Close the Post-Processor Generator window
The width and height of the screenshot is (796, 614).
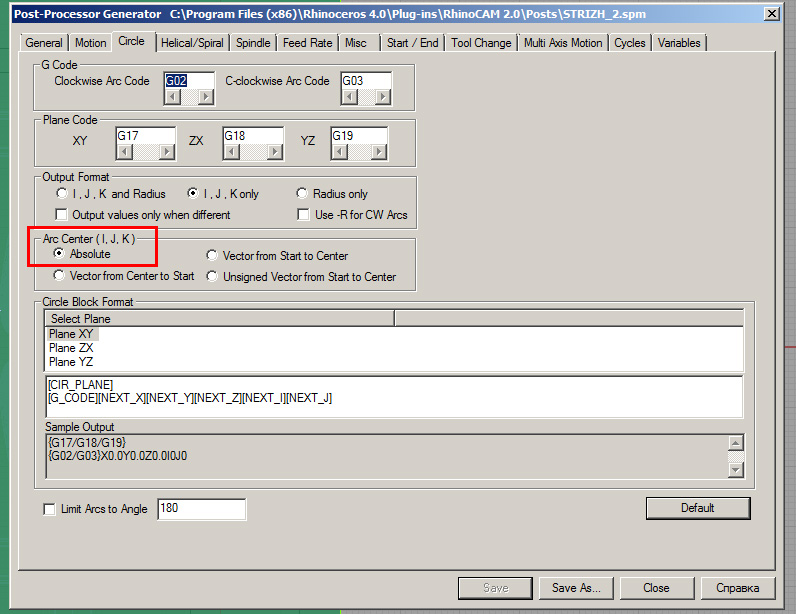click(x=770, y=14)
